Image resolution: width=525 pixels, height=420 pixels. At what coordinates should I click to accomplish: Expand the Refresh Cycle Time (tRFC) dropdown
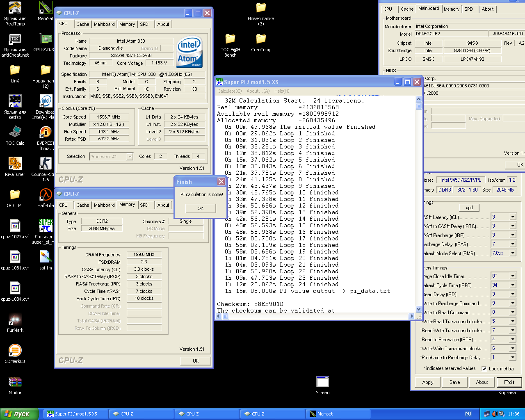(513, 285)
